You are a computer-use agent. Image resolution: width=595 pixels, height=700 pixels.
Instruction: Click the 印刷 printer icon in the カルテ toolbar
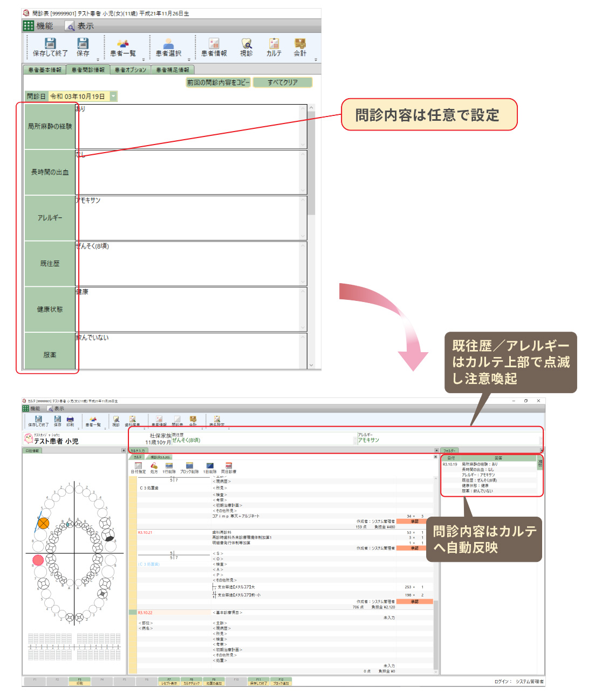tap(70, 421)
